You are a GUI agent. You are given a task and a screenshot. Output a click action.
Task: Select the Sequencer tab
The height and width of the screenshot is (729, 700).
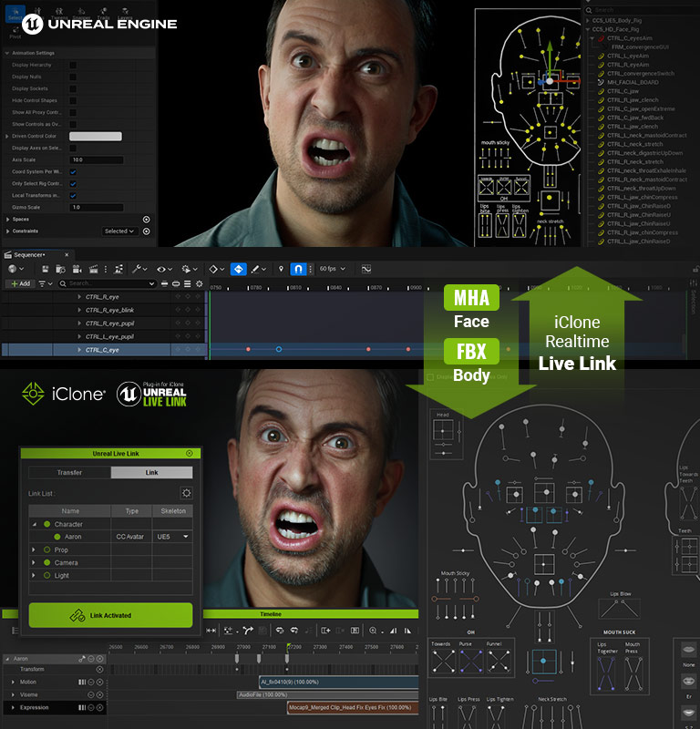pyautogui.click(x=29, y=255)
